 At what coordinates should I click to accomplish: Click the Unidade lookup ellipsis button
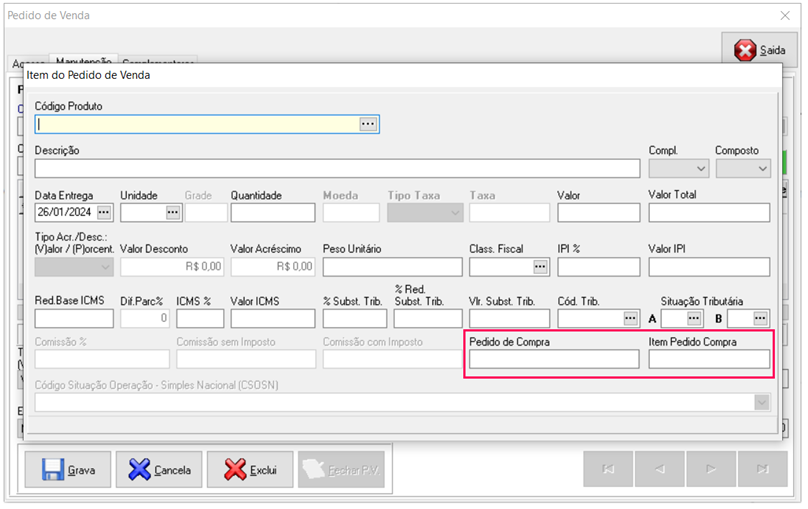click(172, 213)
